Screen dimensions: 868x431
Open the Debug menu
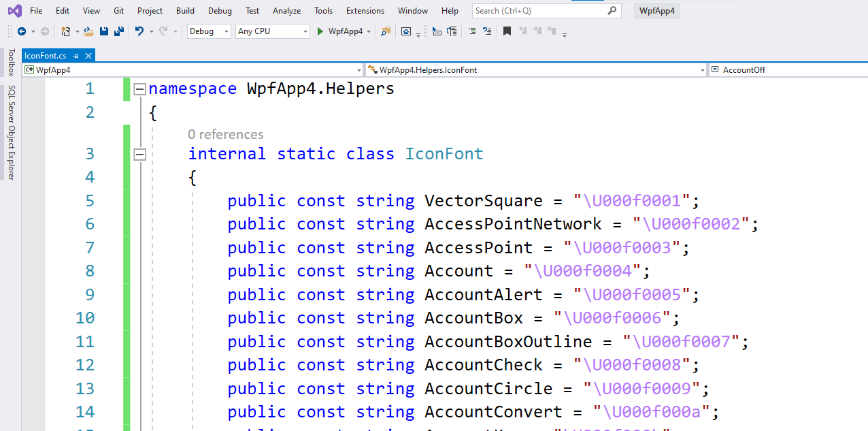click(x=220, y=11)
